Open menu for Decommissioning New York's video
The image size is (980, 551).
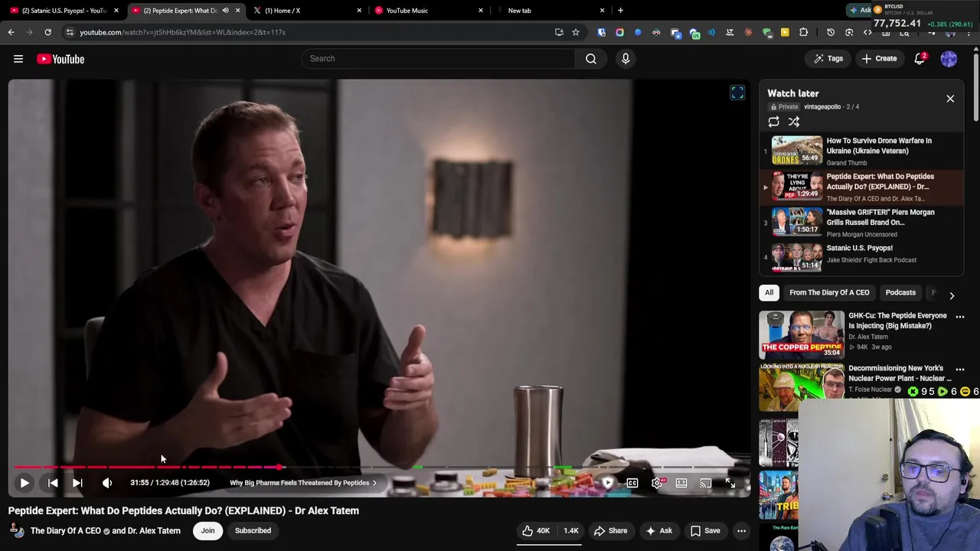tap(959, 369)
